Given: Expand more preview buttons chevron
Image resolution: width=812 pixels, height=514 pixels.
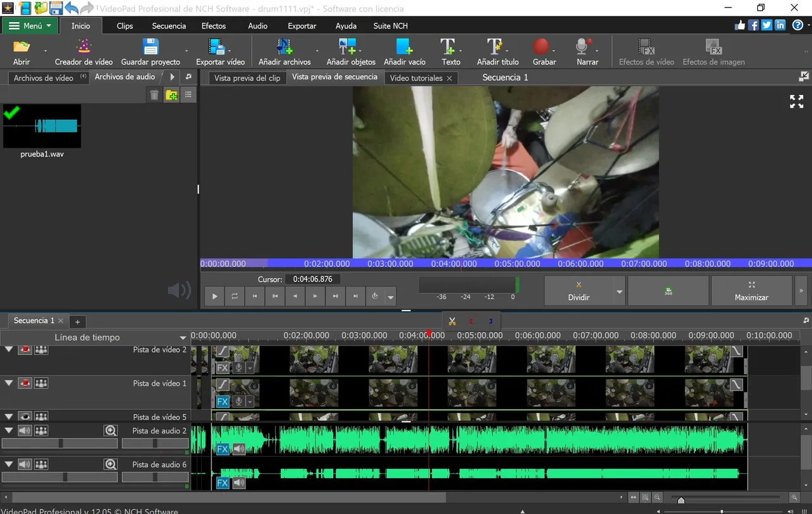Looking at the screenshot, I should tap(801, 291).
